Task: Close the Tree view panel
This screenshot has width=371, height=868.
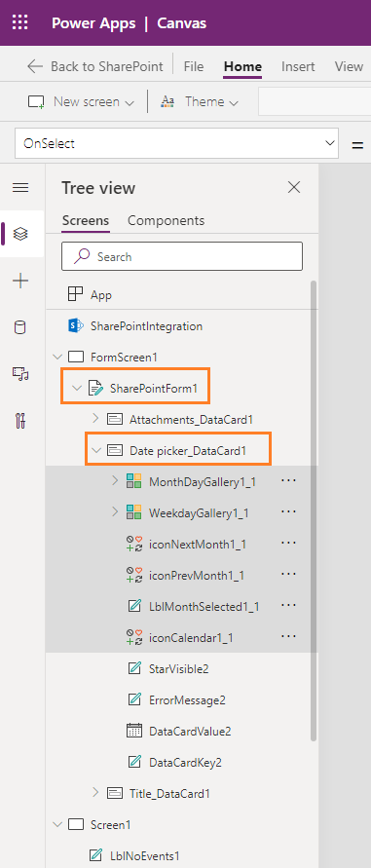Action: 294,188
